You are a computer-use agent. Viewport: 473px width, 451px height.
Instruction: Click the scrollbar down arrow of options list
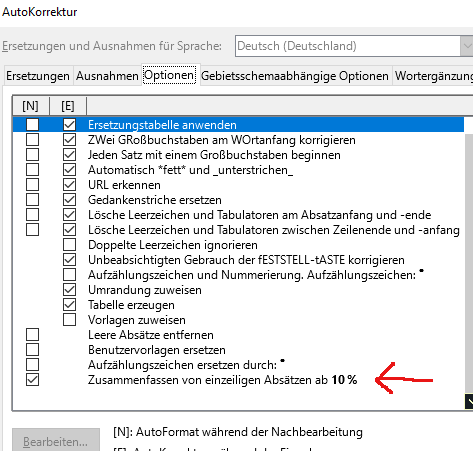click(469, 402)
